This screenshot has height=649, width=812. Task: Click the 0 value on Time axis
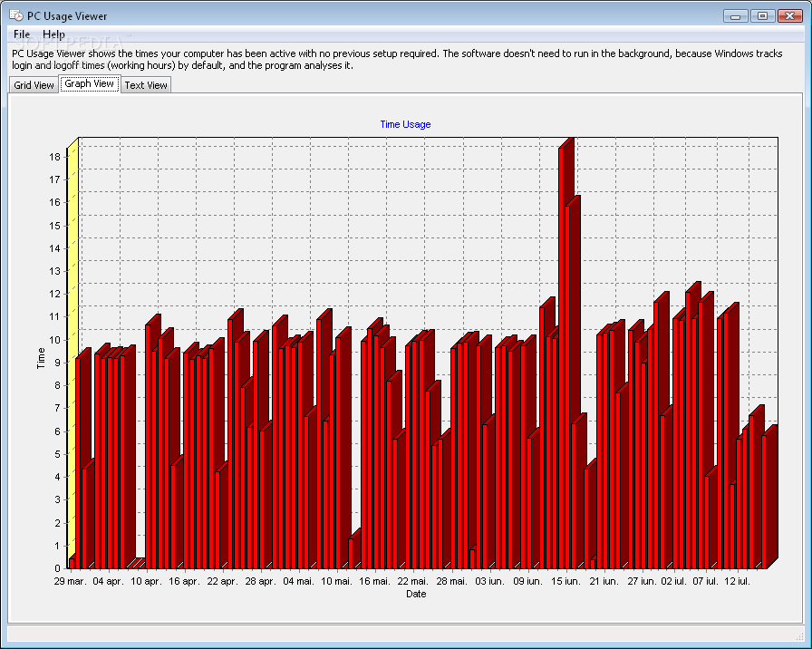point(57,568)
